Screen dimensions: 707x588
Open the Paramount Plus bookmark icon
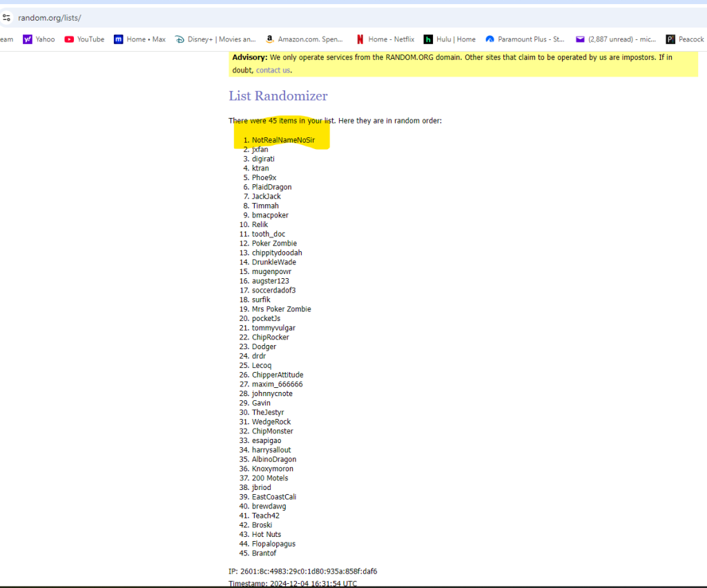pyautogui.click(x=490, y=39)
